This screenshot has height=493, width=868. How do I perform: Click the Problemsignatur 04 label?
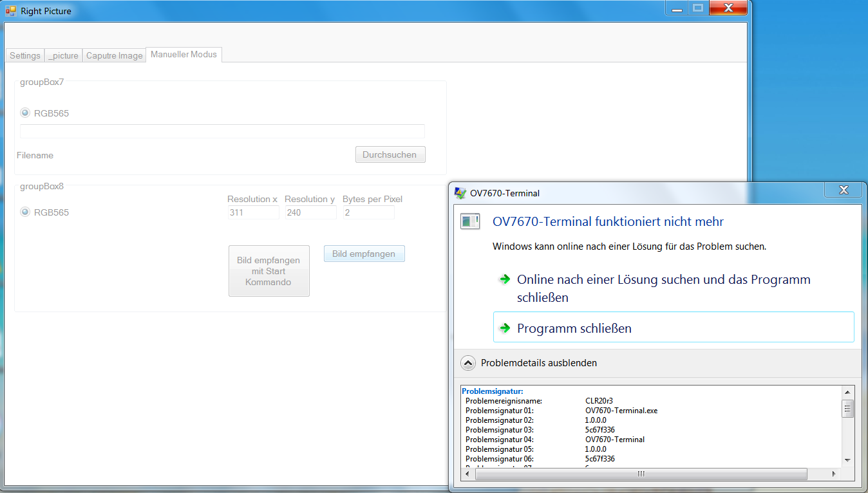500,439
